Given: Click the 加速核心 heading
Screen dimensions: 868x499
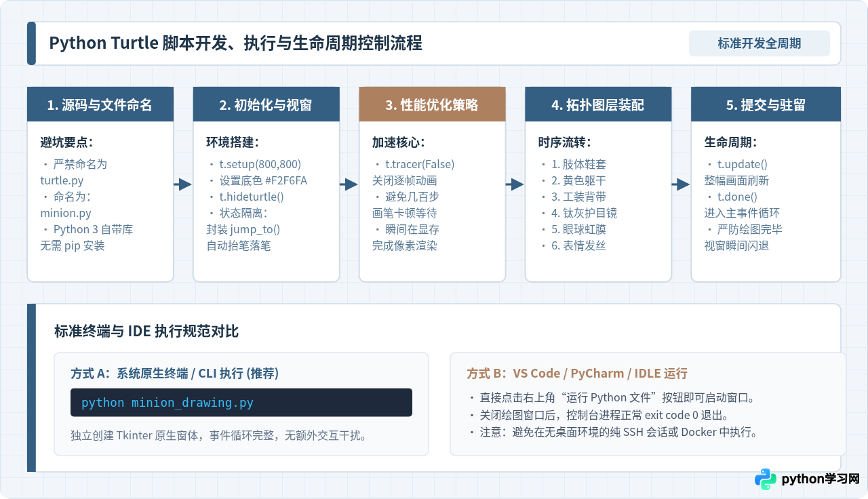Looking at the screenshot, I should pyautogui.click(x=399, y=142).
